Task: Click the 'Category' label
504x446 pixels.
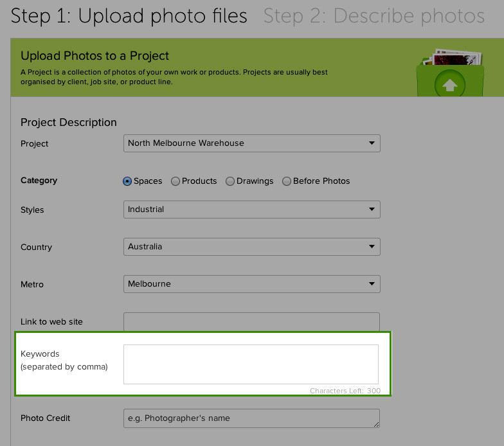Action: coord(39,181)
